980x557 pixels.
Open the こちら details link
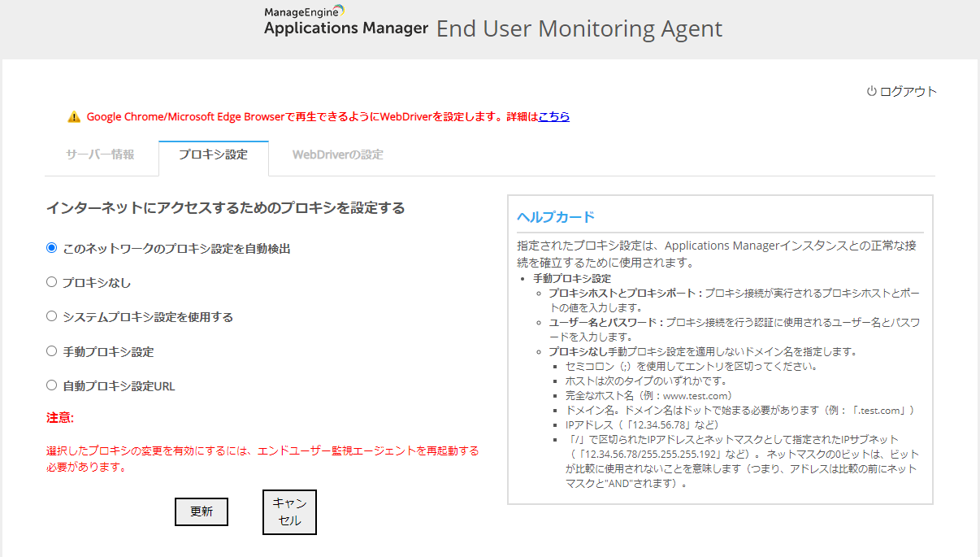554,117
